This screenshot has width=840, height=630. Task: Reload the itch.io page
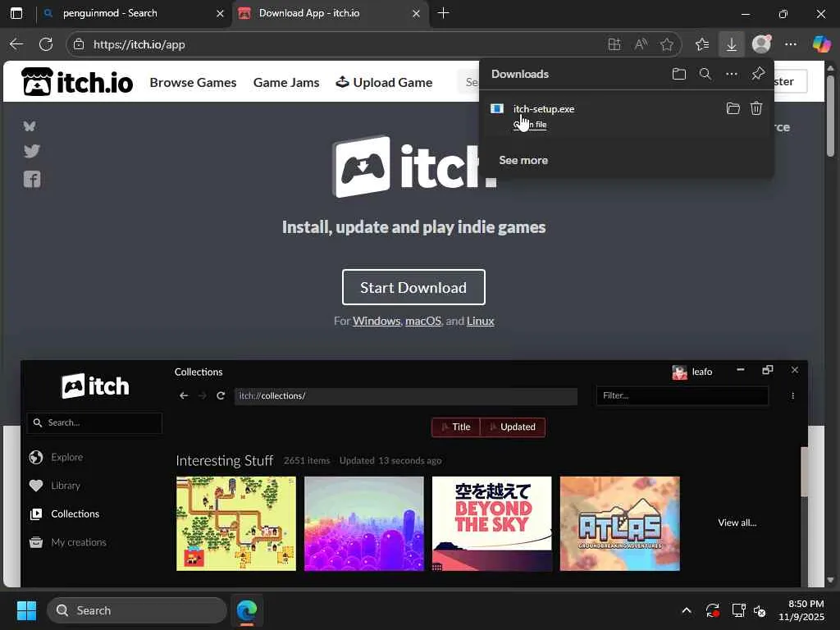click(x=46, y=44)
